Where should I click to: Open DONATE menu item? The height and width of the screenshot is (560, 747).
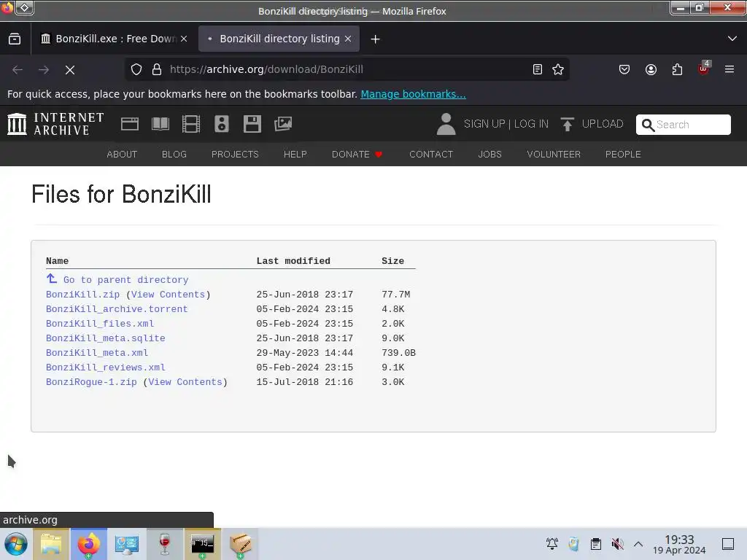357,155
